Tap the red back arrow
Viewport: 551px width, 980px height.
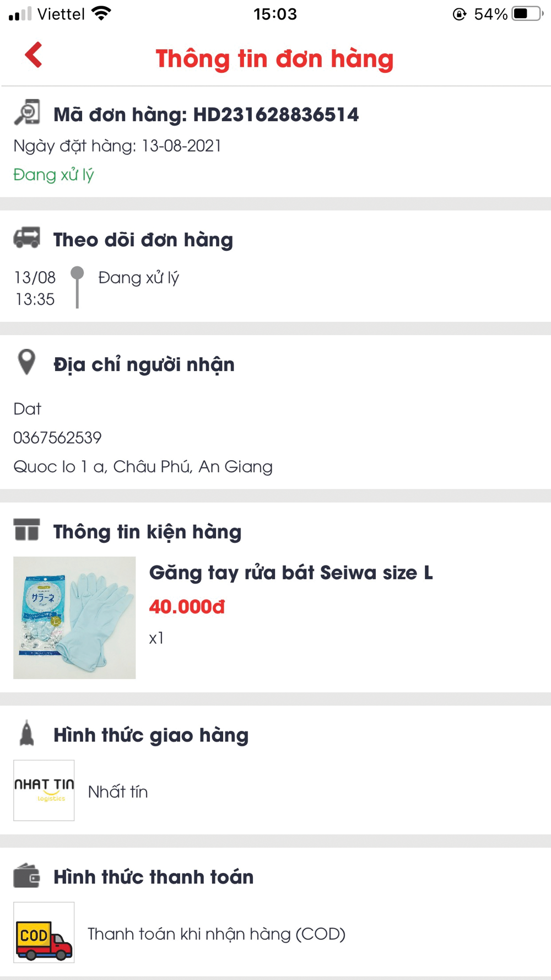[x=34, y=55]
